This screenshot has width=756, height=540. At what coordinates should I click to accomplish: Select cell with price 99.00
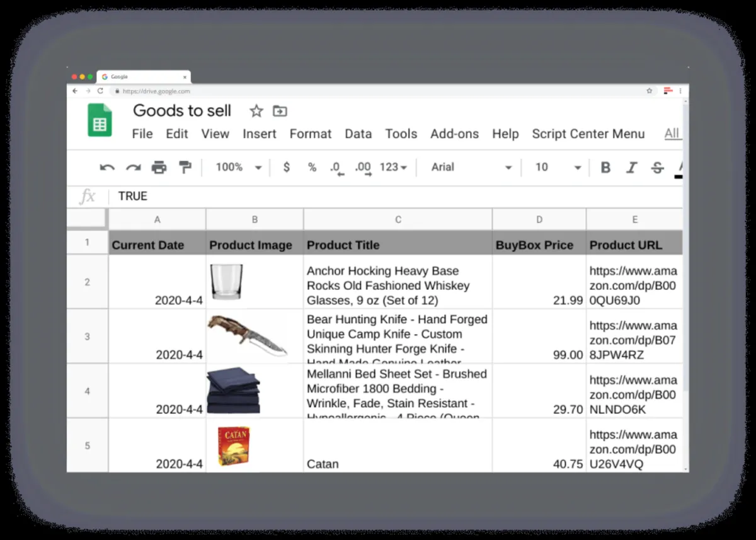point(539,336)
